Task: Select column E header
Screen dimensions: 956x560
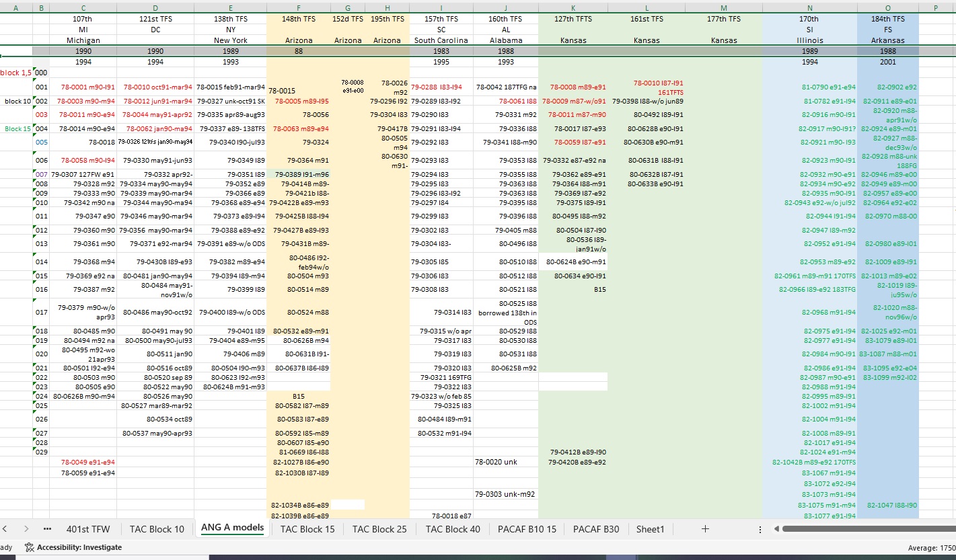Action: [231, 7]
